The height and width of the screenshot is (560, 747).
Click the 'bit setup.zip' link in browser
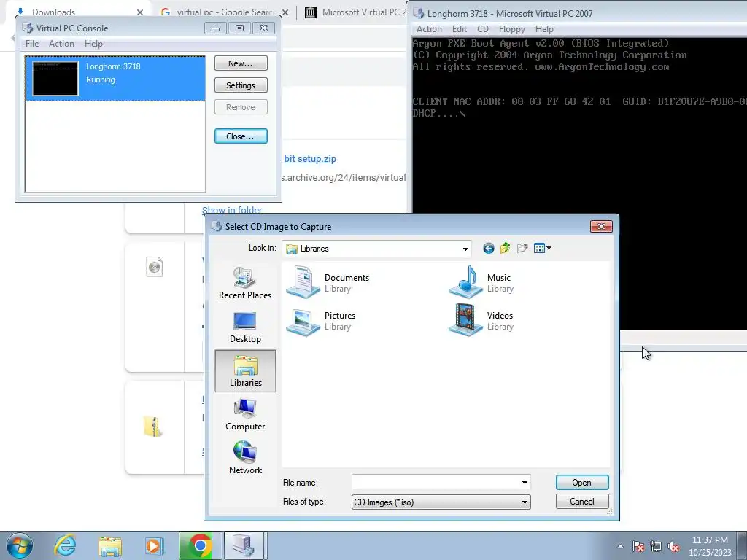point(310,158)
